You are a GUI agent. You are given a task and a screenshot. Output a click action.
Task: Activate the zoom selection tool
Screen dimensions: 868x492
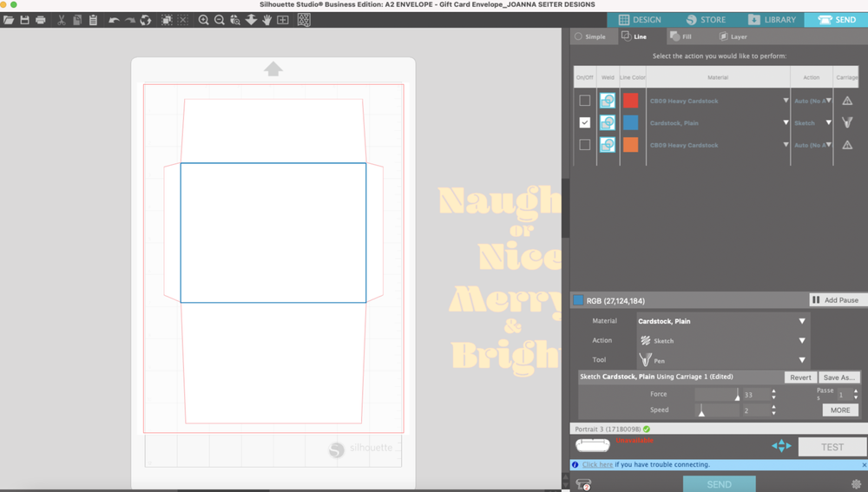click(x=235, y=20)
